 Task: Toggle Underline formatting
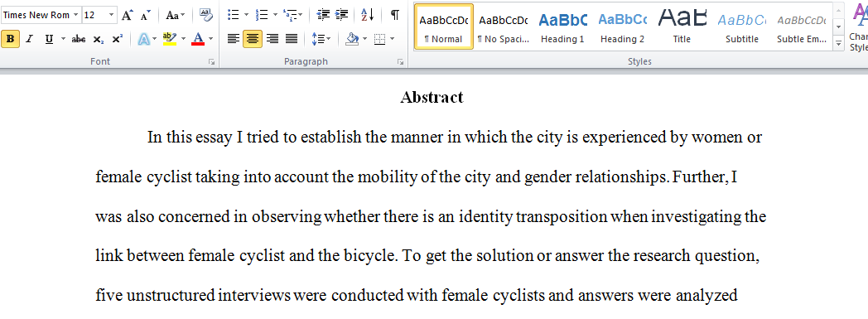49,39
